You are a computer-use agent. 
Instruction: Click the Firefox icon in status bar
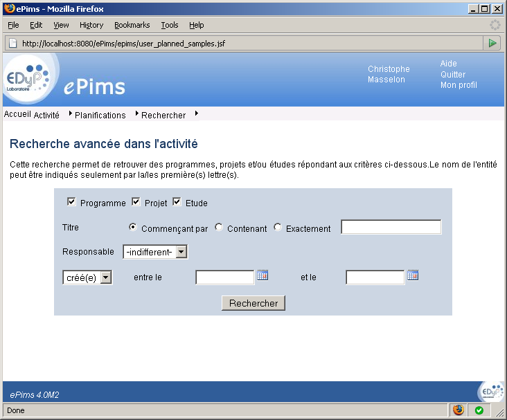pyautogui.click(x=459, y=410)
